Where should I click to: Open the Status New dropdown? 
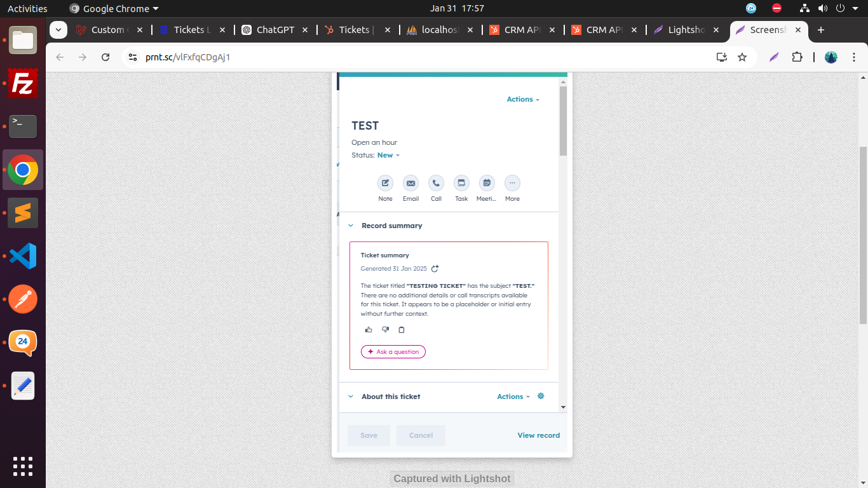point(388,156)
